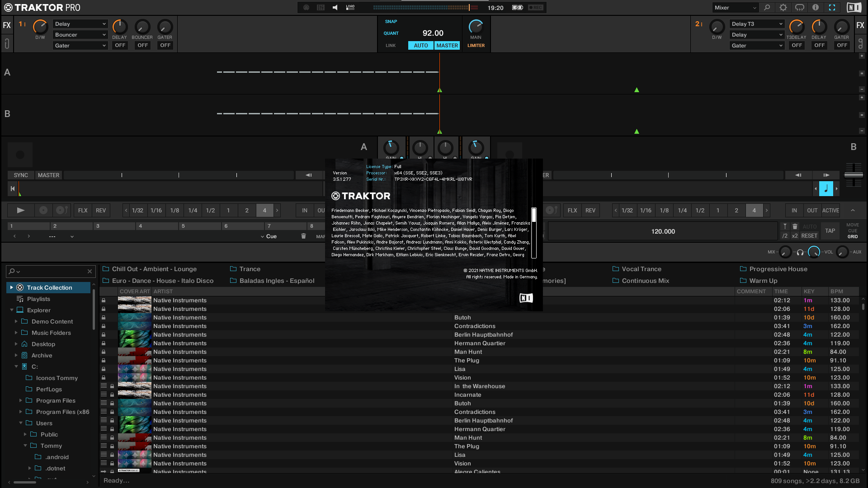This screenshot has width=868, height=488.
Task: Click the Deck A cue disc button
Action: pos(43,210)
